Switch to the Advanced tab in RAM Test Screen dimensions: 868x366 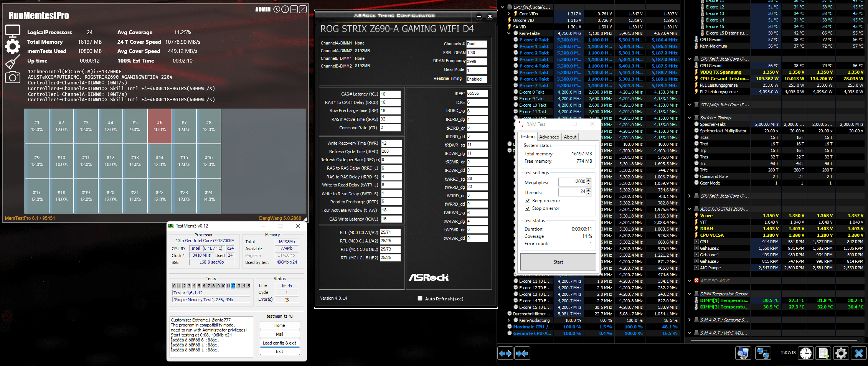coord(549,137)
